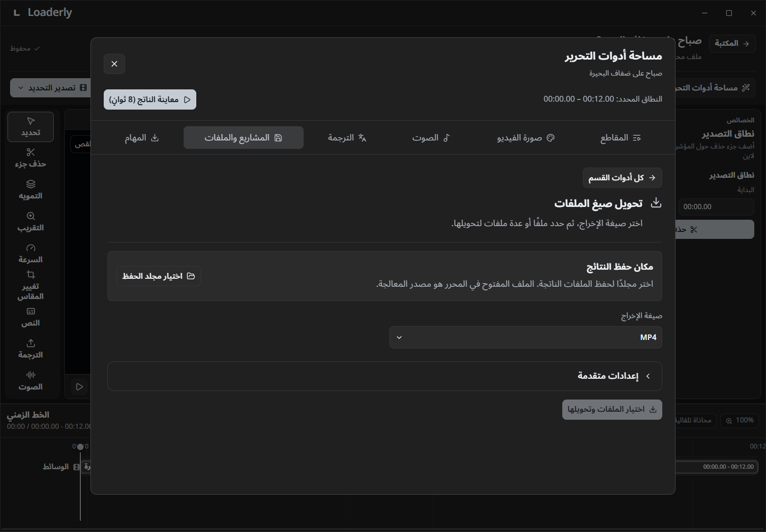Open تصدير التحديد export dropdown

click(51, 88)
